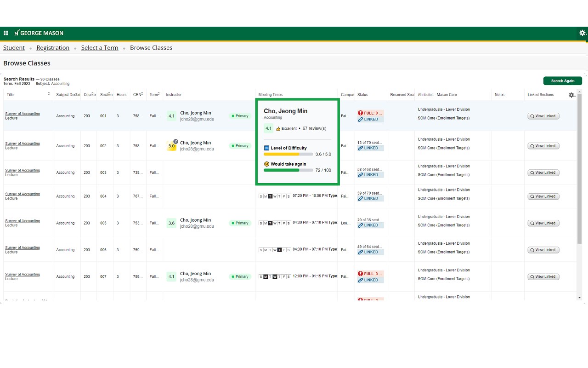Click View Linked for section 002
The width and height of the screenshot is (588, 368).
coord(543,146)
